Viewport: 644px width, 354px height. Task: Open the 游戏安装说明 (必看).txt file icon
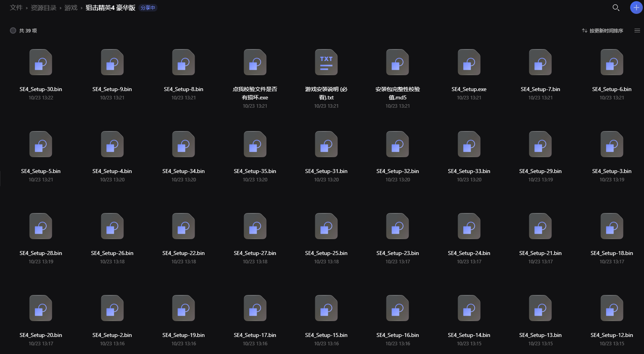click(326, 62)
